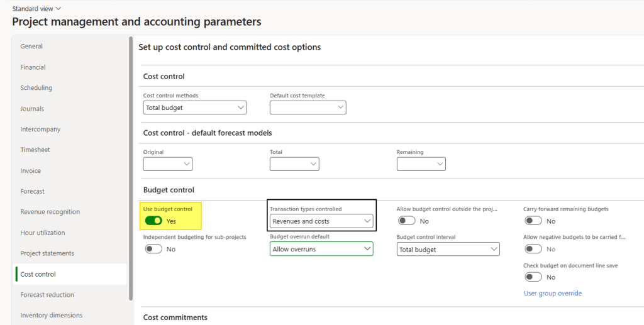Click the sidebar vertical scrollbar
Image resolution: width=644 pixels, height=325 pixels.
coord(130,170)
